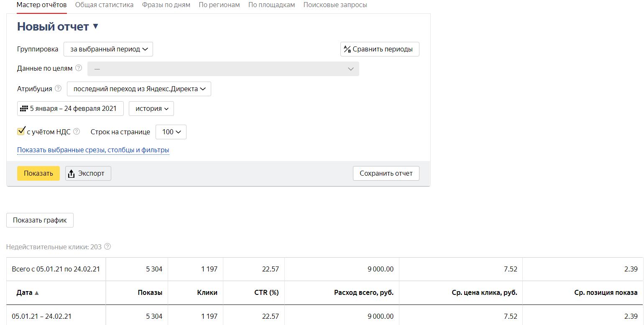This screenshot has height=325, width=644.
Task: Open the Поисковые запросы tab
Action: click(335, 5)
